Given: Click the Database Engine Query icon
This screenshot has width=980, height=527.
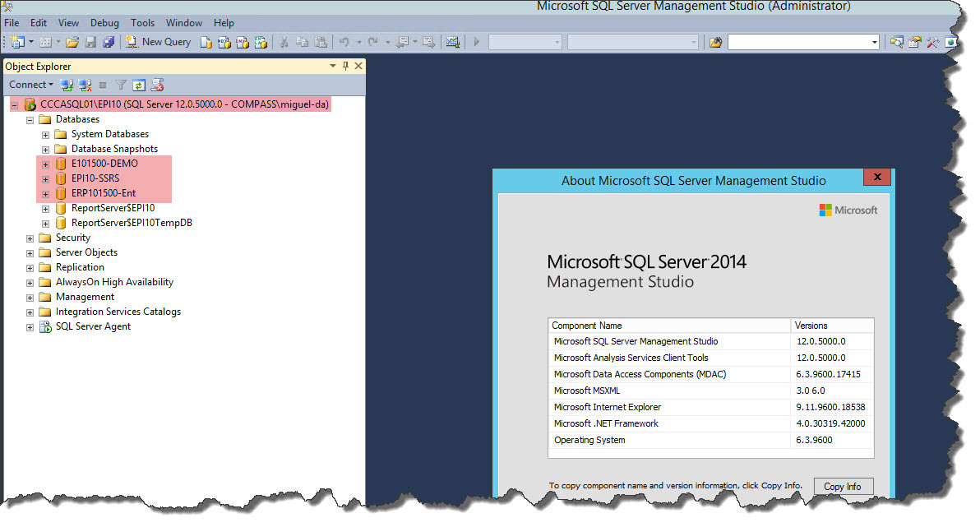Looking at the screenshot, I should pos(206,42).
